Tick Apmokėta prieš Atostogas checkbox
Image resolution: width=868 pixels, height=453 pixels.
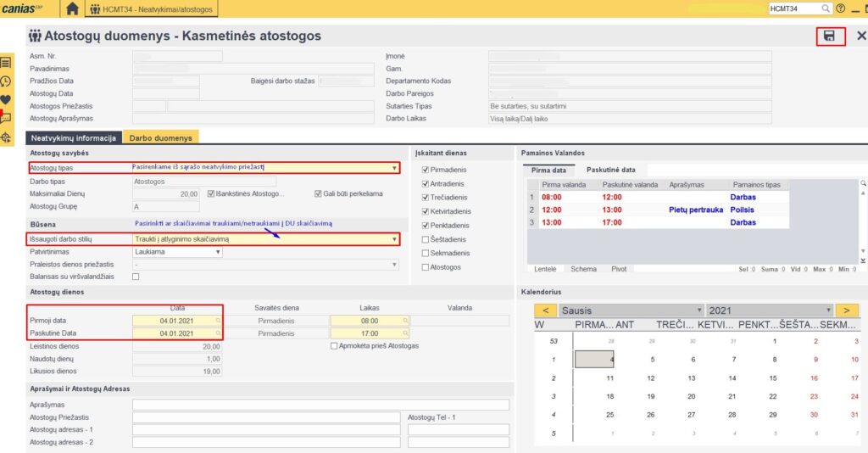pyautogui.click(x=334, y=346)
